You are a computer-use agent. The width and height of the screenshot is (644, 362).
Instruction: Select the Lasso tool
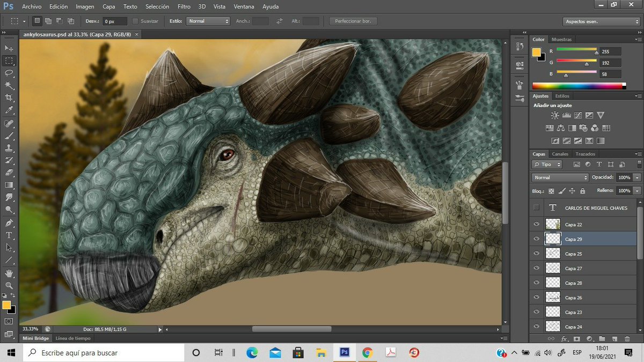9,73
